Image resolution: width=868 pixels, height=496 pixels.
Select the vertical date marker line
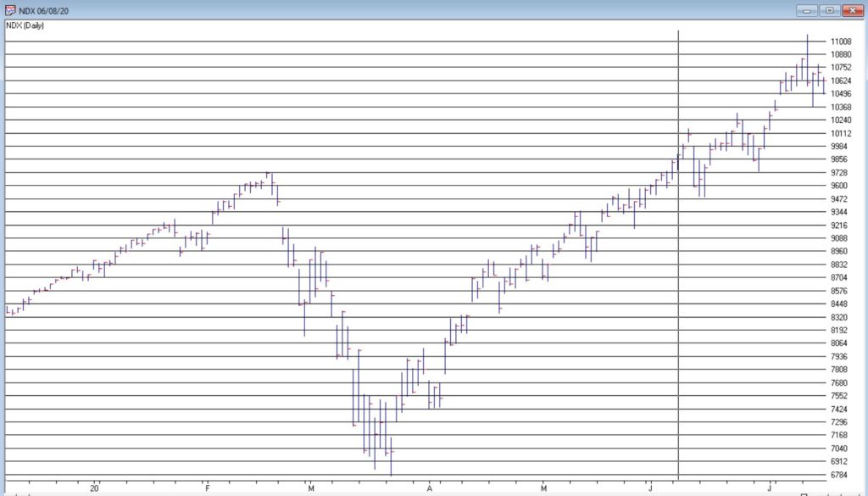(678, 254)
